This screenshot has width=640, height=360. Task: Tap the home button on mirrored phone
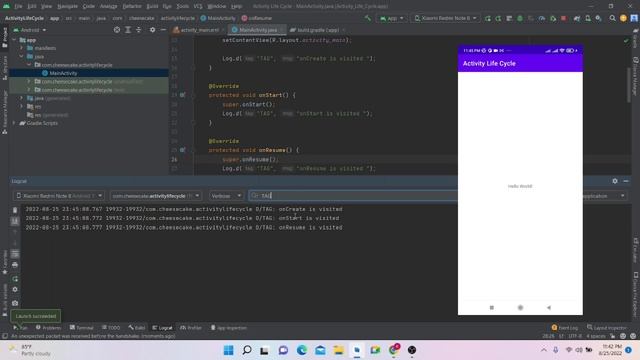click(x=520, y=308)
